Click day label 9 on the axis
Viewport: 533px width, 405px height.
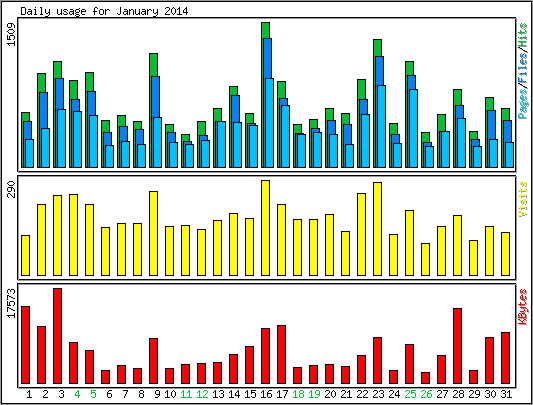click(157, 394)
